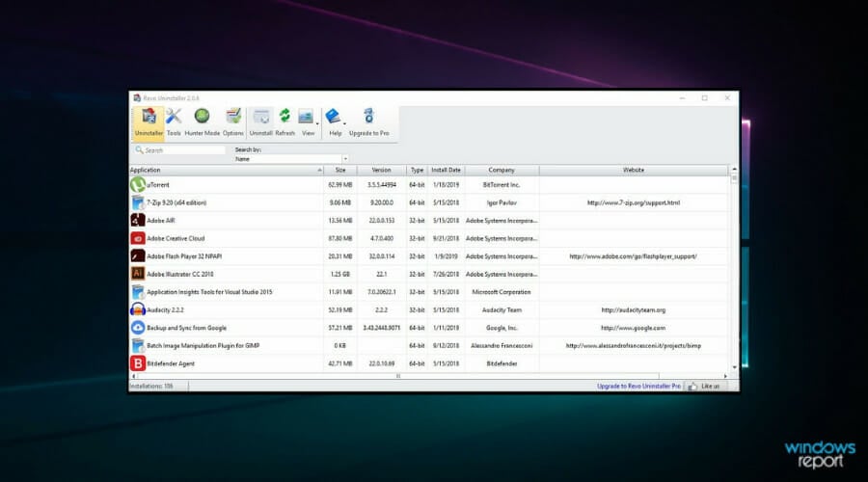Select the Batch Image Manipulation Plugin icon
This screenshot has height=482, width=868.
point(138,345)
